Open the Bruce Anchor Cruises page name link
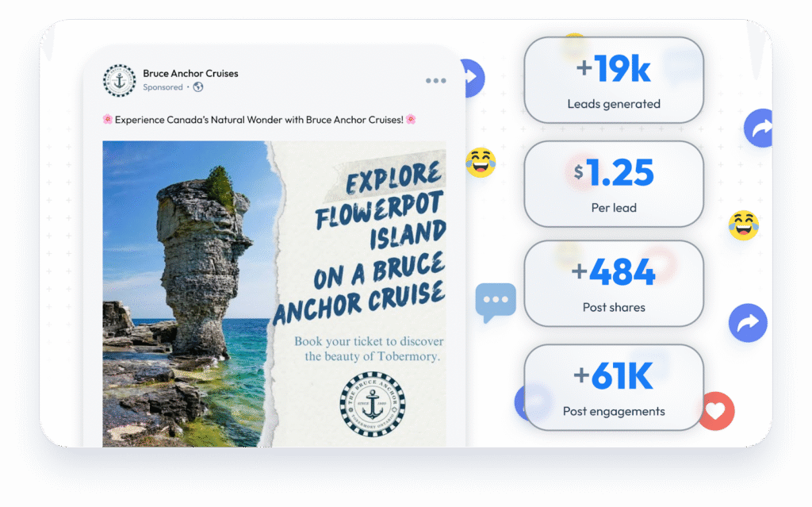This screenshot has width=812, height=507. (x=190, y=74)
